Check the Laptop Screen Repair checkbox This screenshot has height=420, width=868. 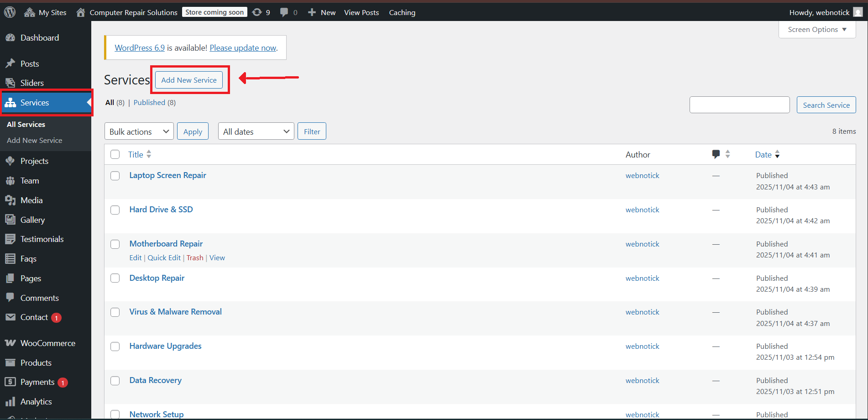click(x=115, y=176)
